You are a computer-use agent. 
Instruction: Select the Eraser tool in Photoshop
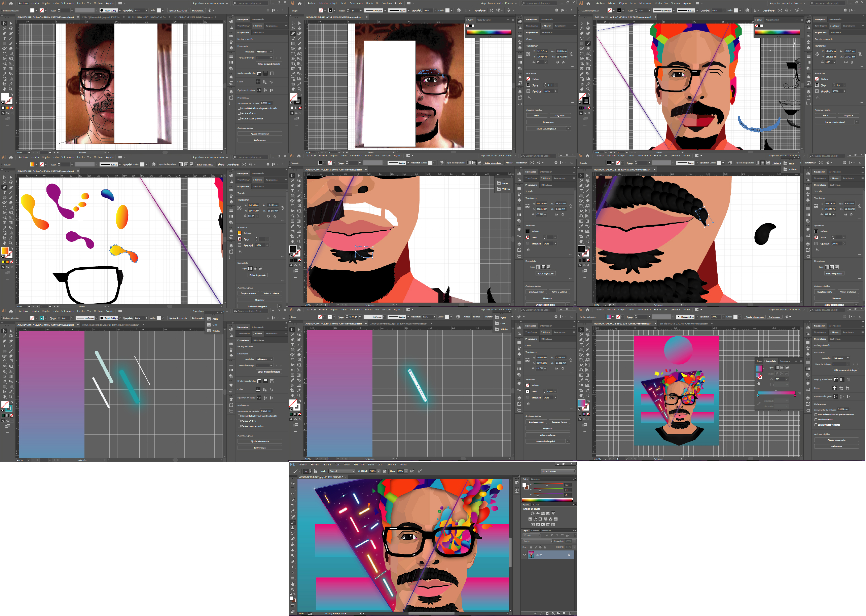tap(293, 539)
